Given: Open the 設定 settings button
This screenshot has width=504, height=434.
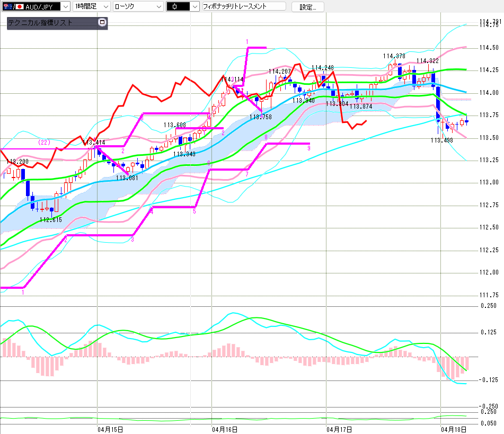Looking at the screenshot, I should pyautogui.click(x=307, y=7).
